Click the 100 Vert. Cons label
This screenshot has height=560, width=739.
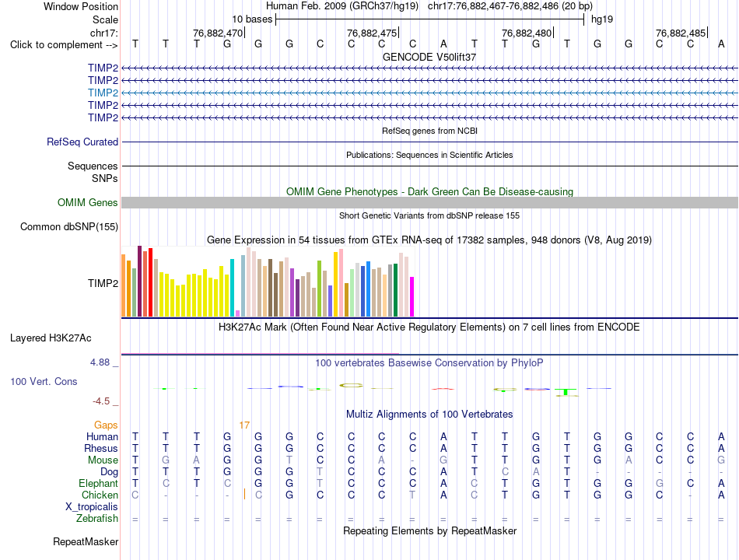tap(44, 382)
